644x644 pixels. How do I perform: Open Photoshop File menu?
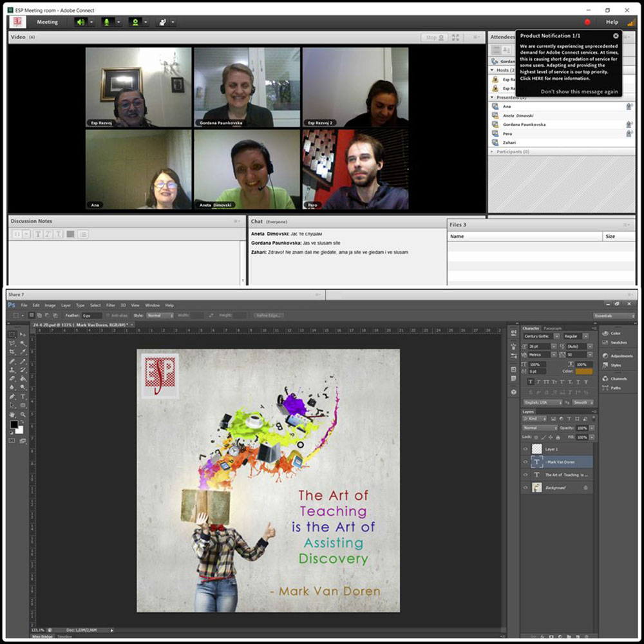pos(24,305)
